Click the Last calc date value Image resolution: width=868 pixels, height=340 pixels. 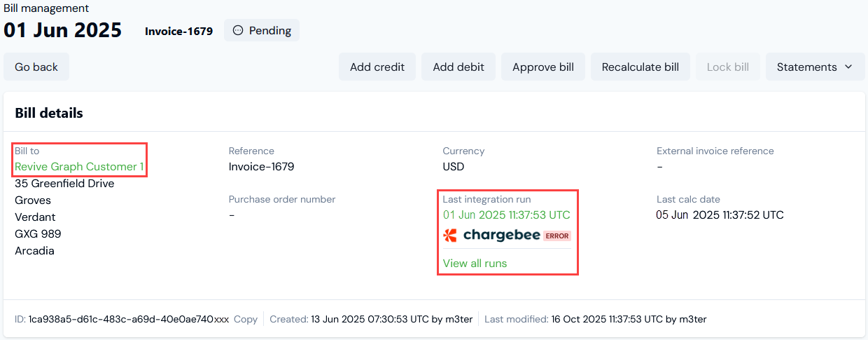point(720,215)
